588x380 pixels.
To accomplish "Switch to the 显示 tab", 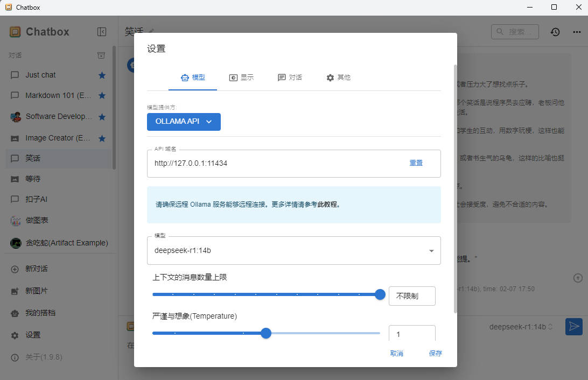I will (x=241, y=78).
